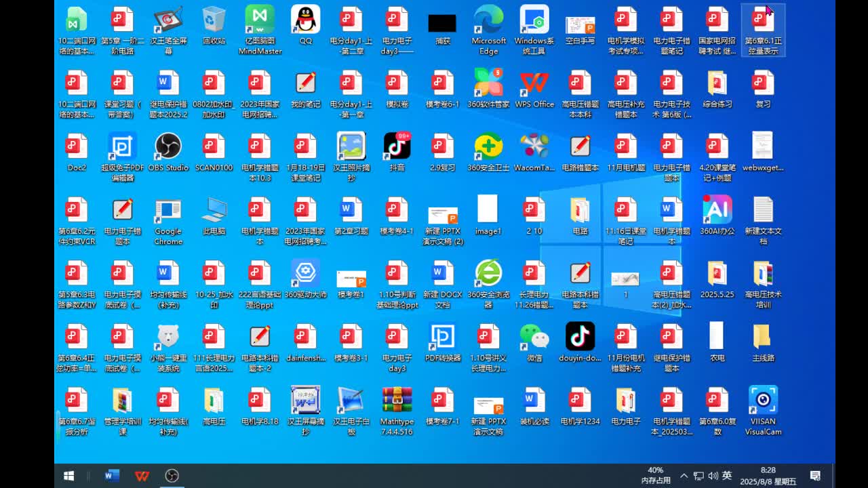The width and height of the screenshot is (868, 488).
Task: Select the Doc2 PDF file
Action: click(x=77, y=152)
